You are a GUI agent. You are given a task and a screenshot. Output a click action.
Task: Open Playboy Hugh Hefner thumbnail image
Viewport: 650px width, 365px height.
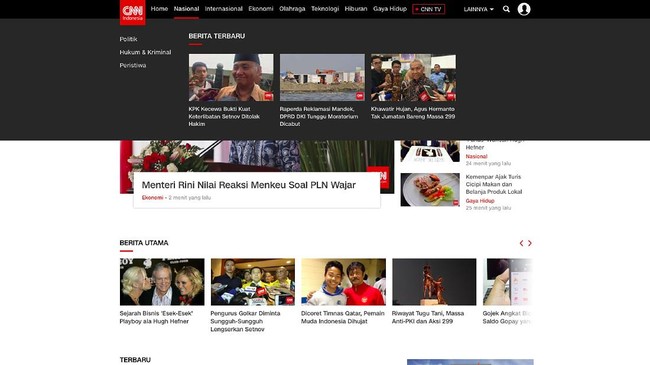[x=162, y=282]
